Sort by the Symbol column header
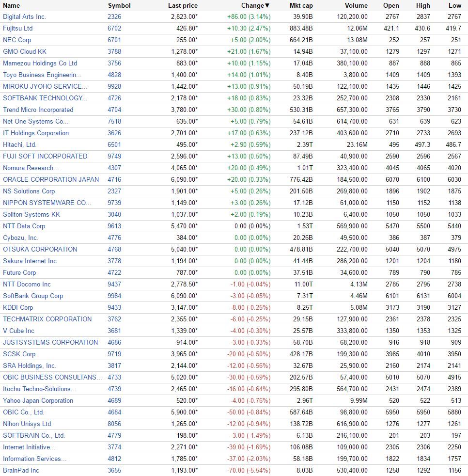Screen dimensions: 468x476 [x=119, y=5]
